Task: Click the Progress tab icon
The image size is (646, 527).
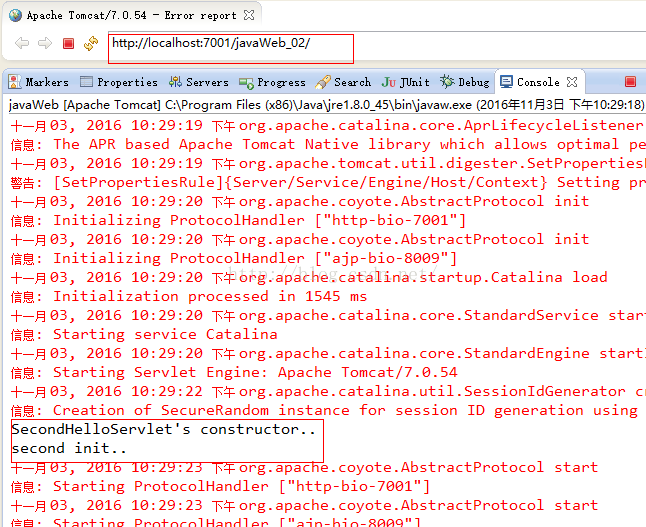Action: [246, 83]
